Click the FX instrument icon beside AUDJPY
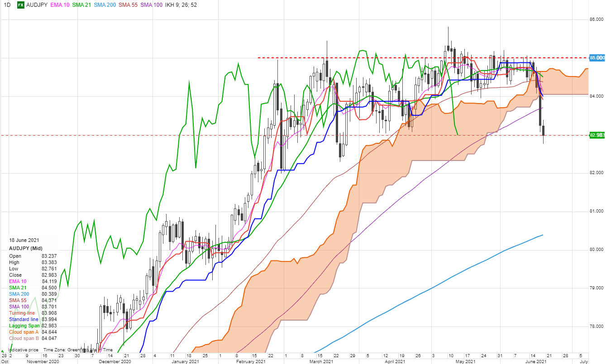Image resolution: width=606 pixels, height=364 pixels. (21, 5)
